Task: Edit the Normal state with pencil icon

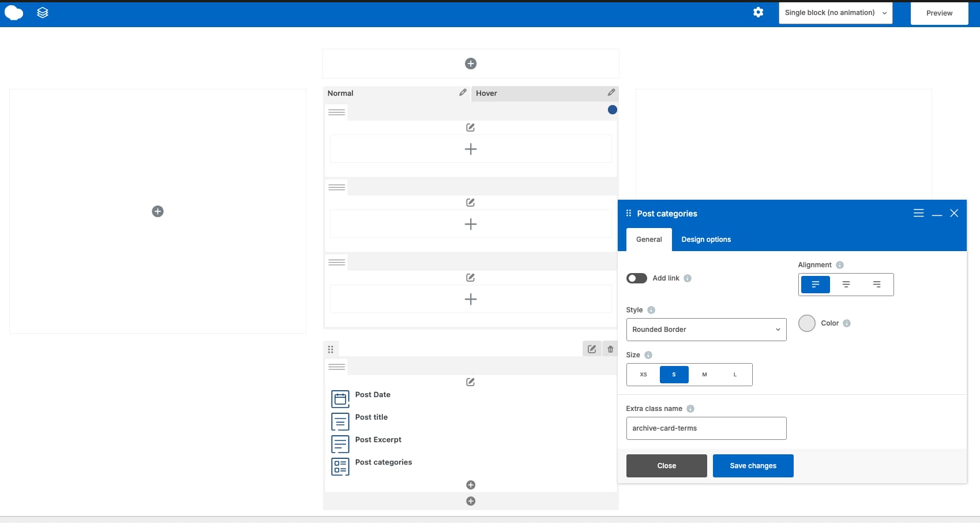Action: [463, 92]
